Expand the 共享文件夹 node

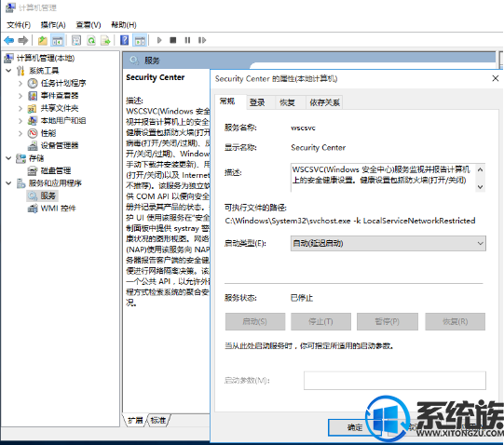click(20, 108)
